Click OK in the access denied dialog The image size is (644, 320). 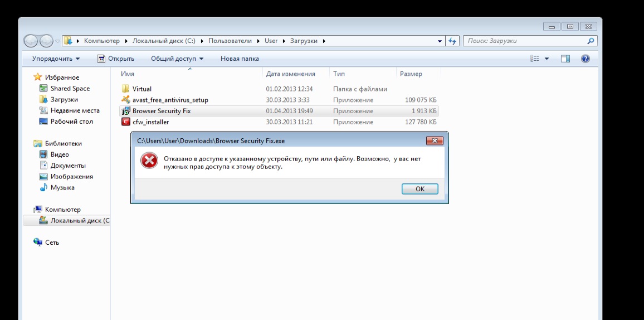click(419, 189)
